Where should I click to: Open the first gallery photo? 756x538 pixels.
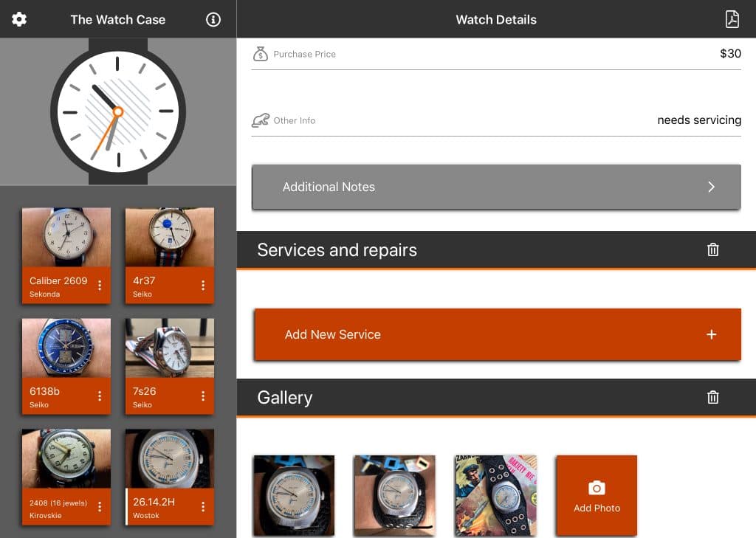click(x=294, y=494)
